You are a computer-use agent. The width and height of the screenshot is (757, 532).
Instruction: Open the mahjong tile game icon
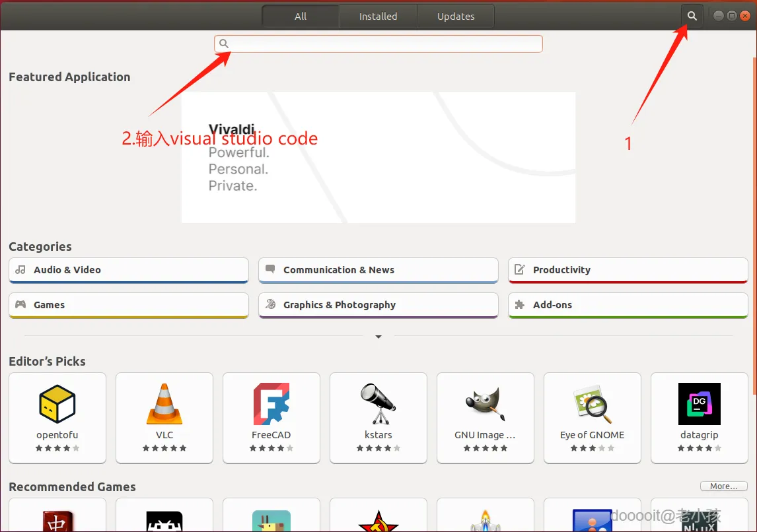click(x=57, y=521)
